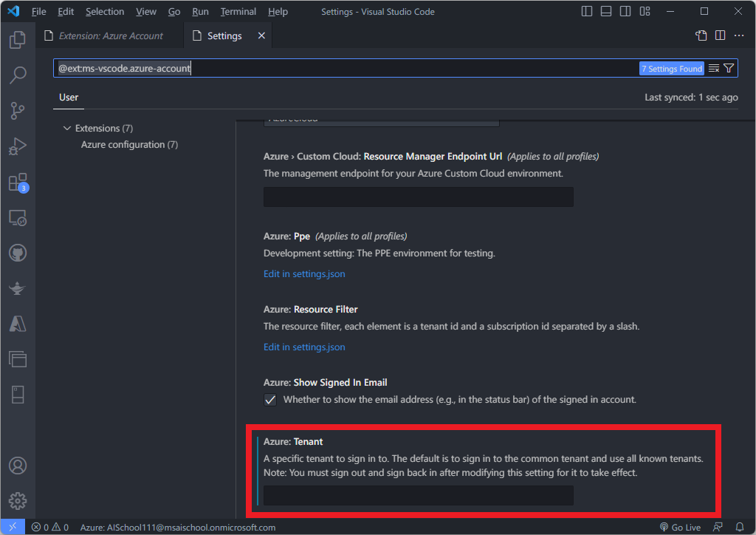Open notifications bell in status bar
Screen dimensions: 756x535
(x=740, y=528)
